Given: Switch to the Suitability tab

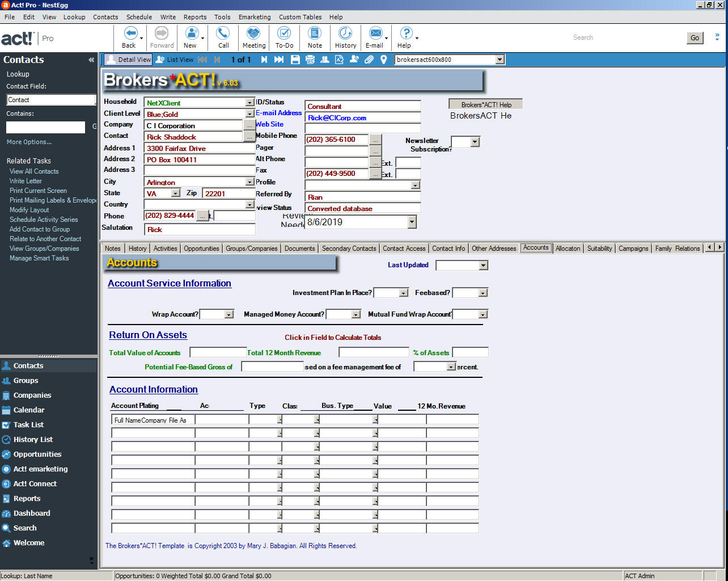Looking at the screenshot, I should coord(600,249).
